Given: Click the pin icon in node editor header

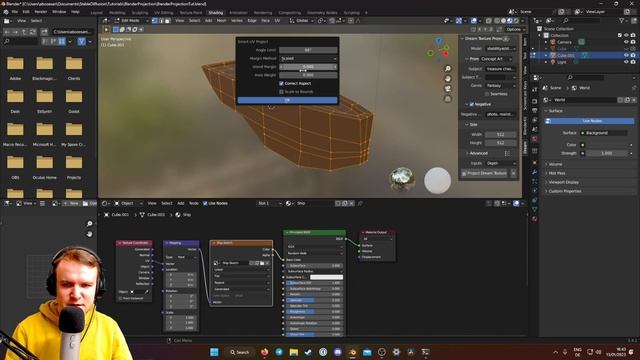Looking at the screenshot, I should point(360,203).
